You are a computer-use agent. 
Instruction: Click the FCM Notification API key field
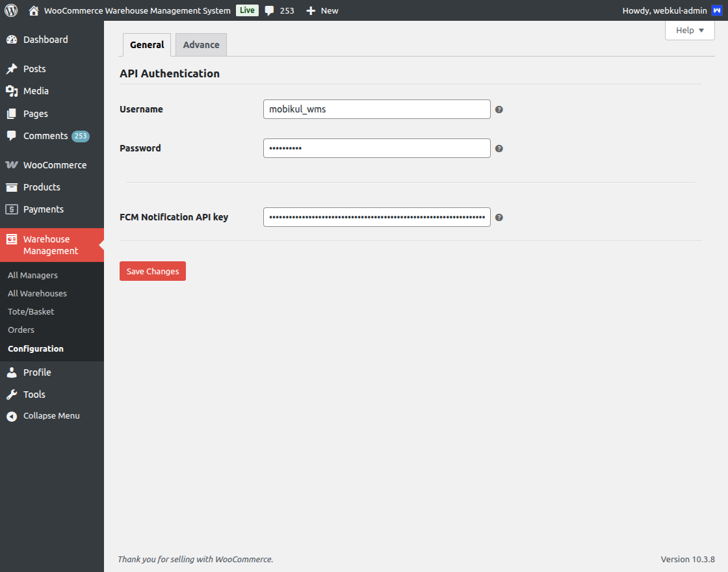tap(376, 217)
